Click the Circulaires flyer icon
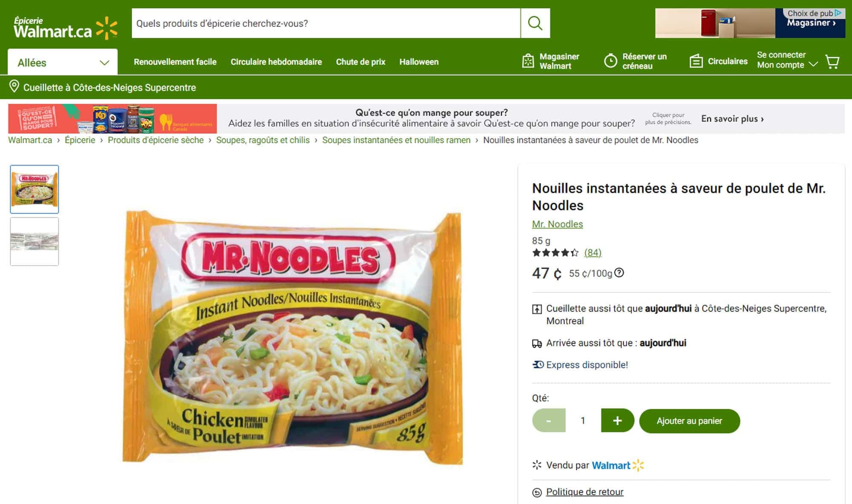 point(696,61)
